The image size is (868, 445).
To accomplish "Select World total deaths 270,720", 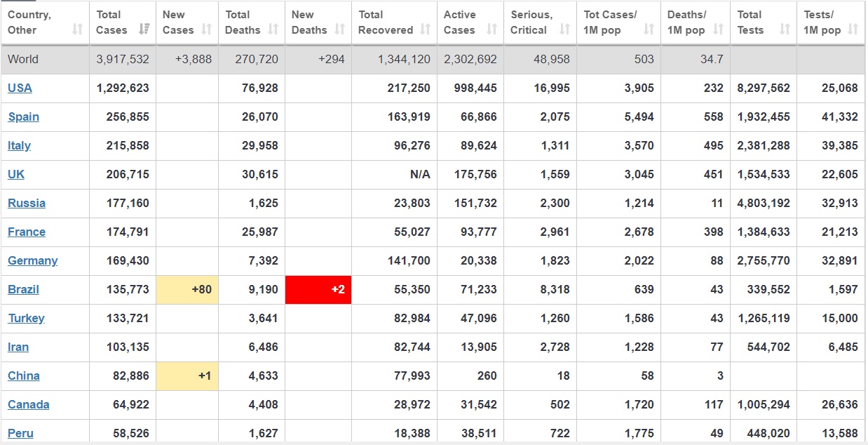I will point(255,59).
